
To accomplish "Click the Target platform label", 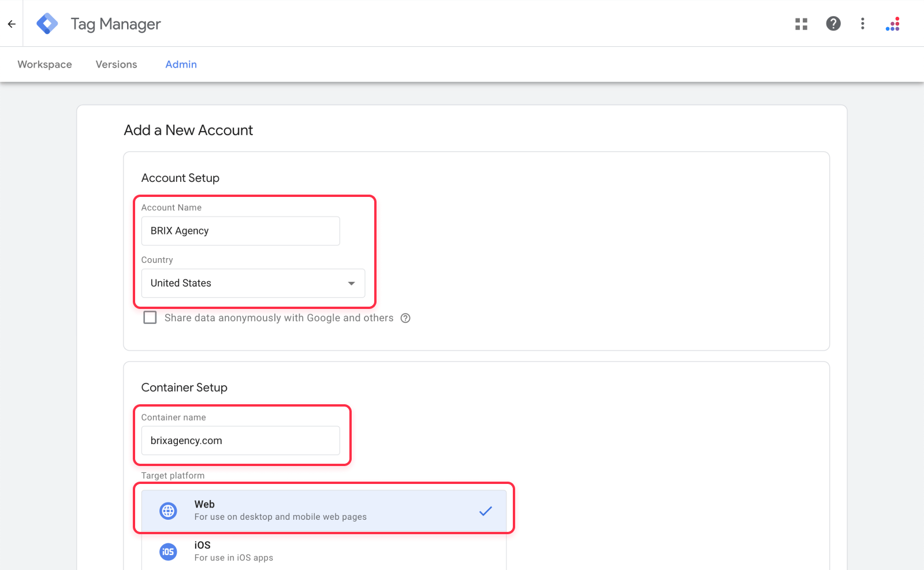I will (173, 476).
